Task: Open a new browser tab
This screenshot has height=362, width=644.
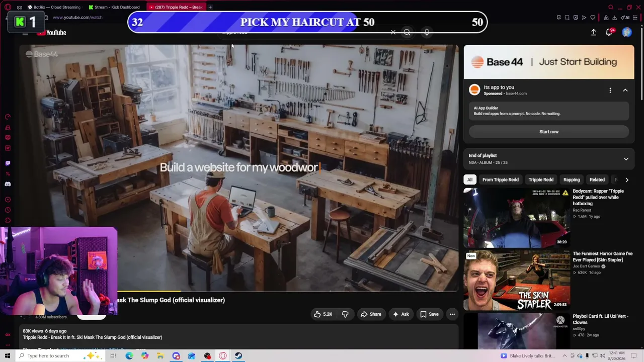Action: coord(210,7)
